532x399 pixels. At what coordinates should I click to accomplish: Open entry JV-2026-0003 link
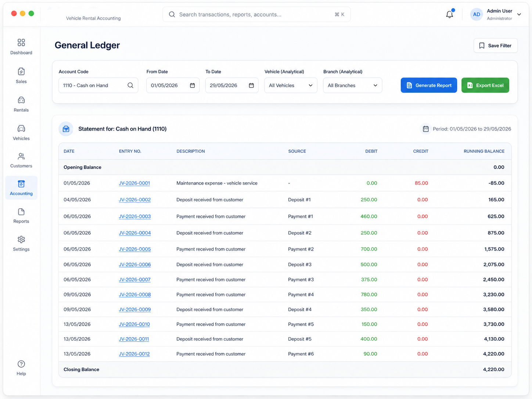(x=135, y=216)
